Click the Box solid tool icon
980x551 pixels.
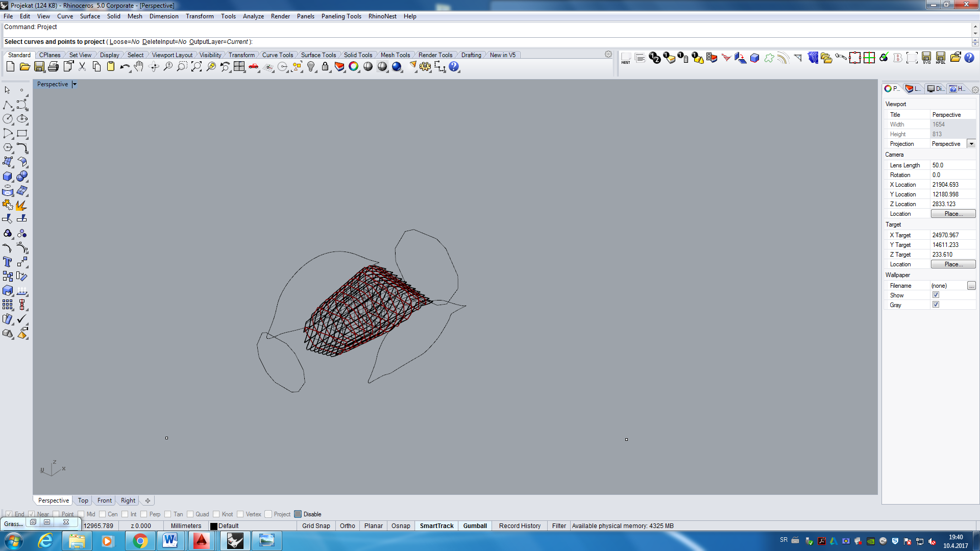coord(8,177)
